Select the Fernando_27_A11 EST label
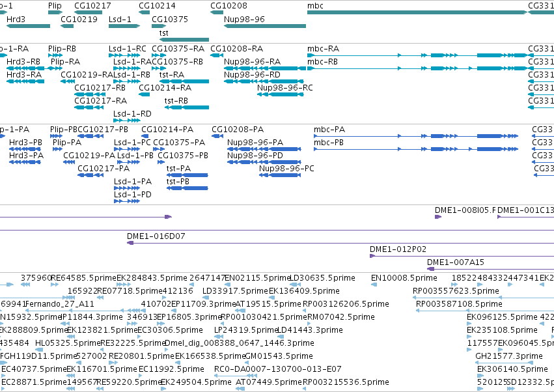The height and width of the screenshot is (392, 554). pos(60,304)
